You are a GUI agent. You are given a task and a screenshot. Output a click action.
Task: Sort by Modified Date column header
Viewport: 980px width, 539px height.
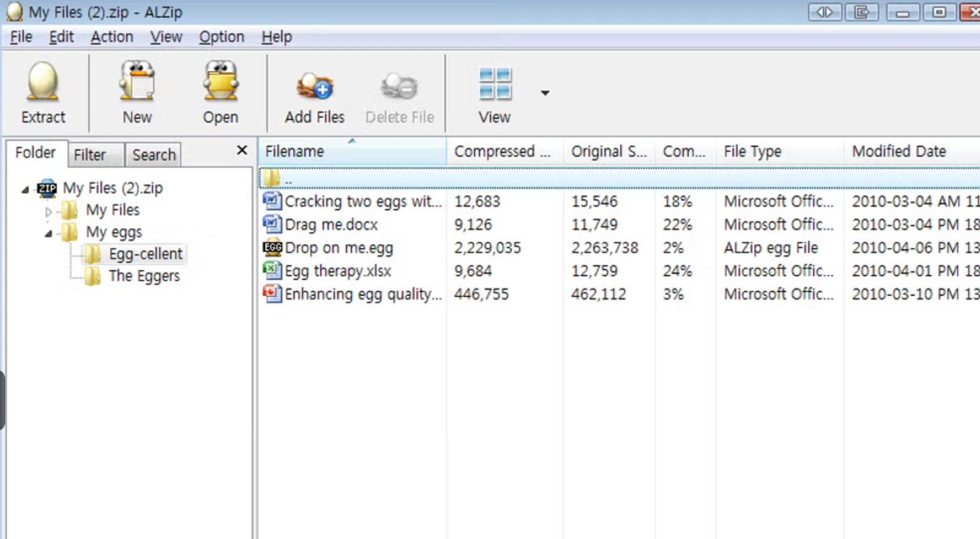[x=912, y=151]
